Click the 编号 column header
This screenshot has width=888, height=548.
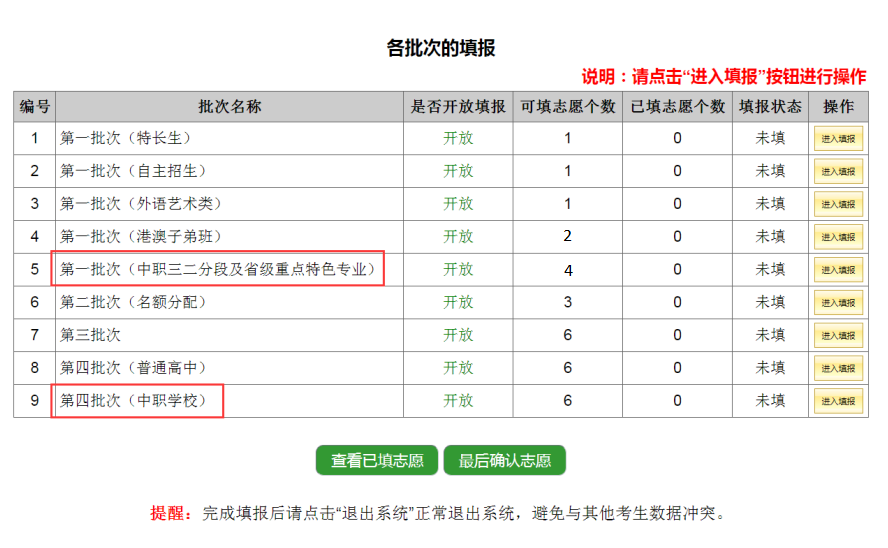click(x=35, y=106)
